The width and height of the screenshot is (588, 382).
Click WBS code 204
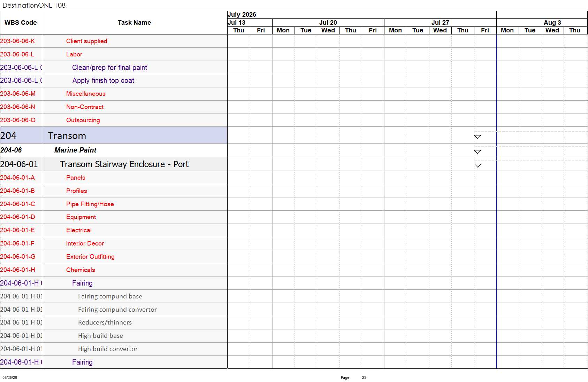point(8,135)
